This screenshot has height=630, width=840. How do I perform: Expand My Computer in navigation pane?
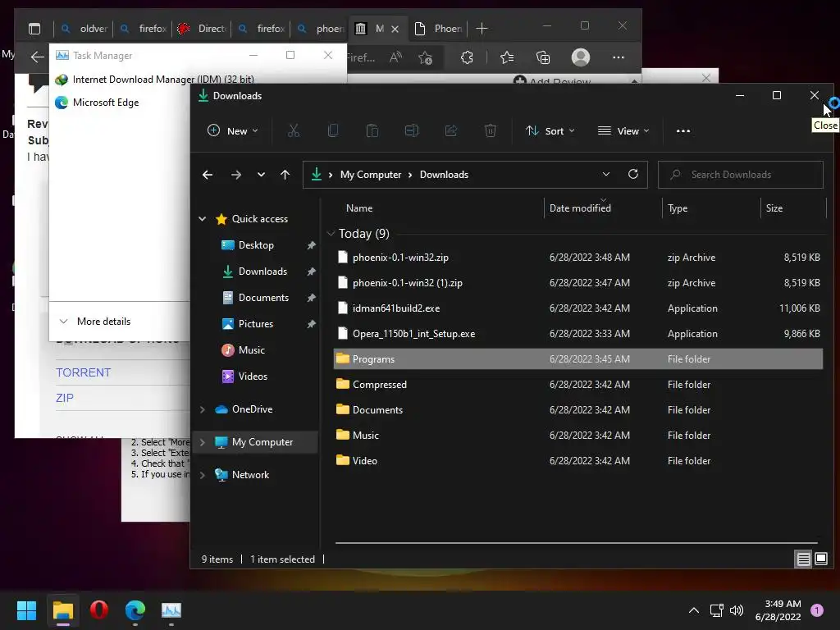[x=203, y=442]
